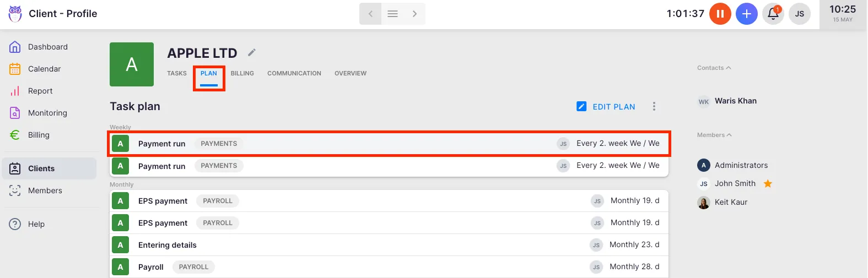The height and width of the screenshot is (278, 868).
Task: Open the Report section
Action: click(x=40, y=91)
